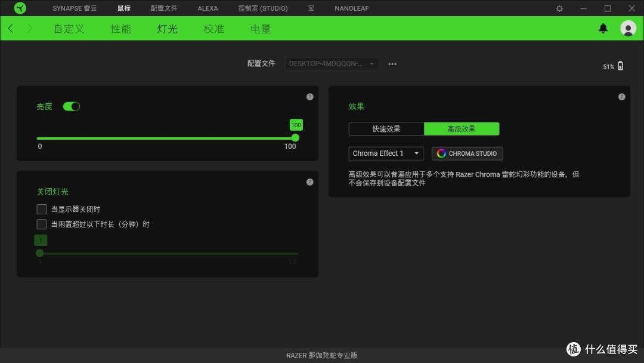This screenshot has width=644, height=363.
Task: Launch CHROMA STUDIO
Action: (x=467, y=153)
